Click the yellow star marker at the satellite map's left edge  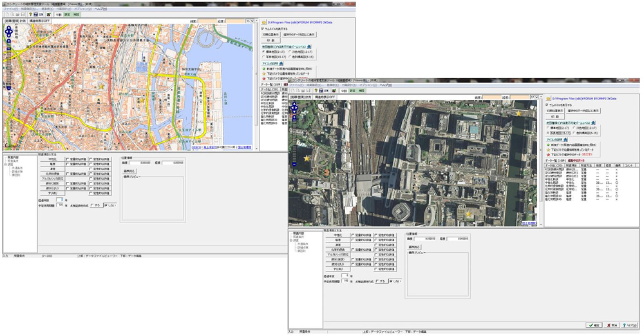click(x=307, y=159)
